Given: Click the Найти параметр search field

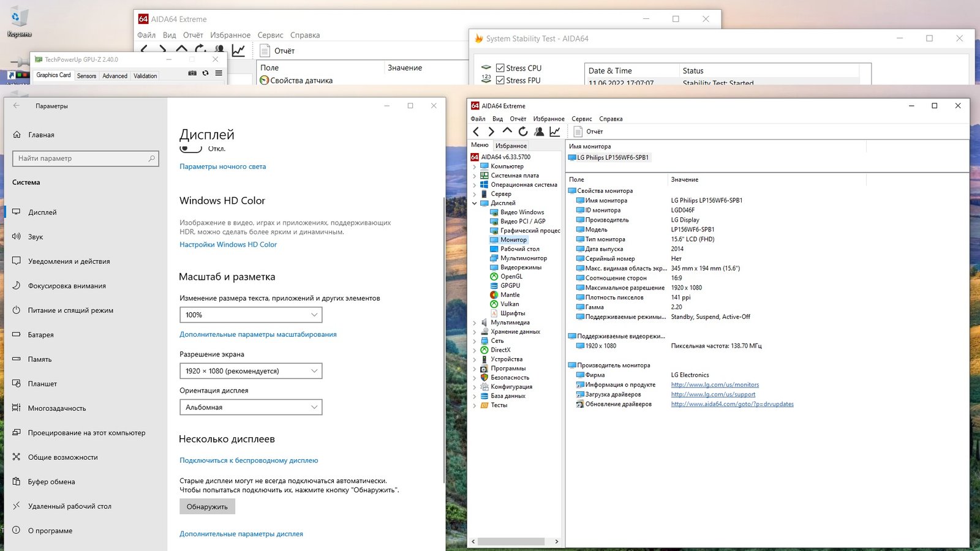Looking at the screenshot, I should [85, 159].
